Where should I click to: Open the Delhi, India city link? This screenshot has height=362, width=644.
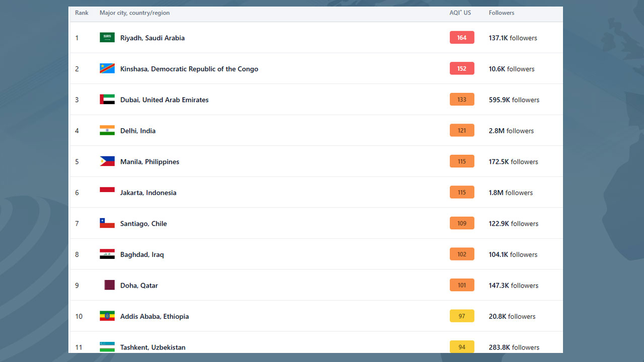(x=137, y=131)
